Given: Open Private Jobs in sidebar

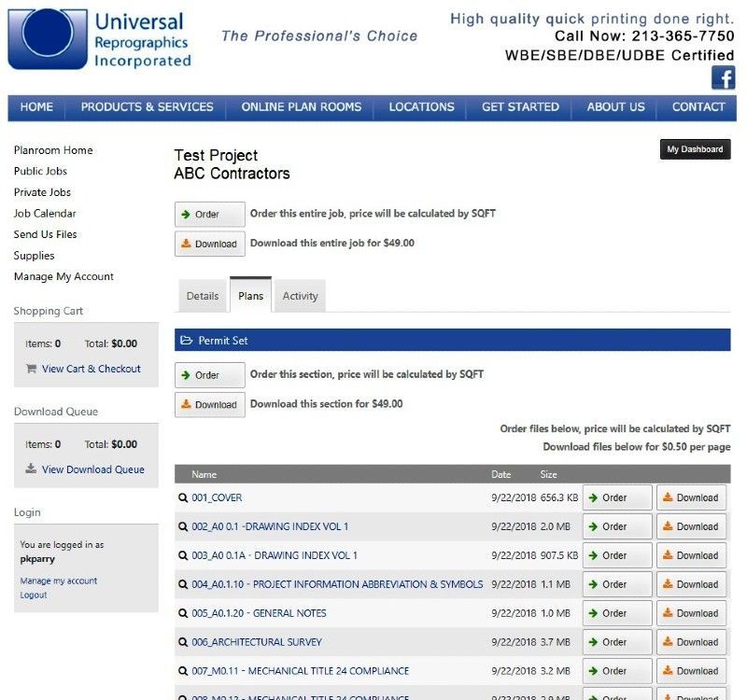Looking at the screenshot, I should (42, 192).
